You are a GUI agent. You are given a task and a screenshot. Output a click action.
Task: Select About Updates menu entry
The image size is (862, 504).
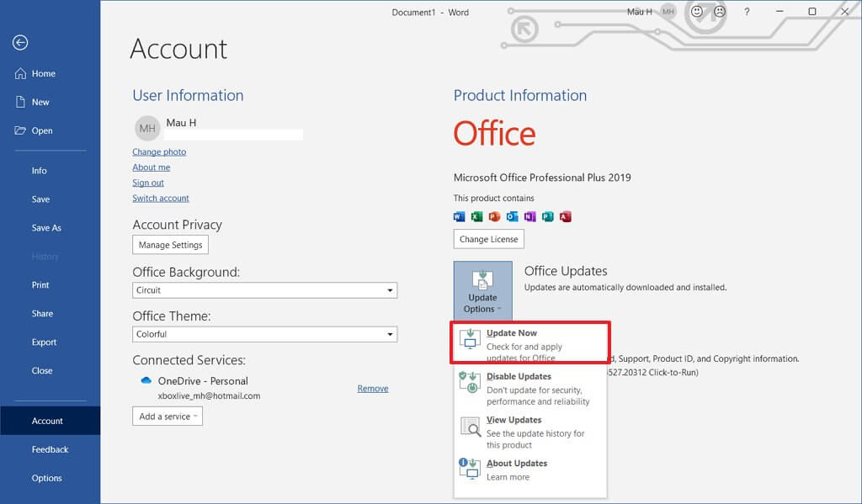click(x=530, y=470)
